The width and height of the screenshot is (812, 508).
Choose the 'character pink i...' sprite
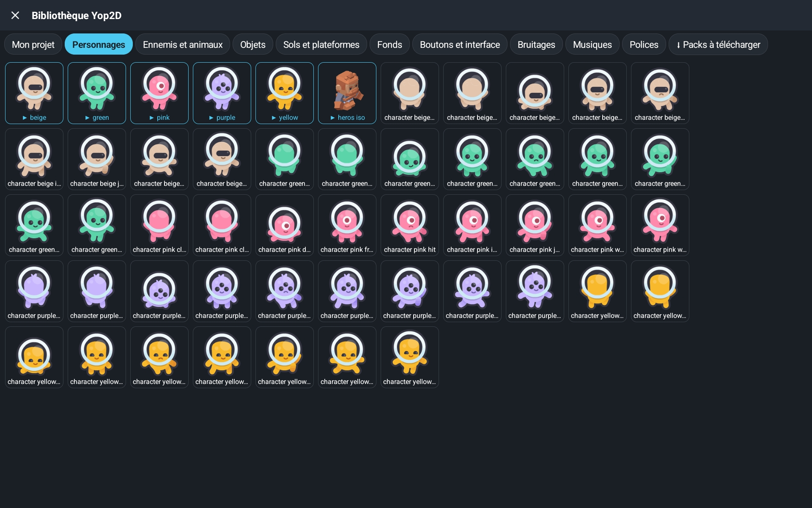[x=472, y=225]
